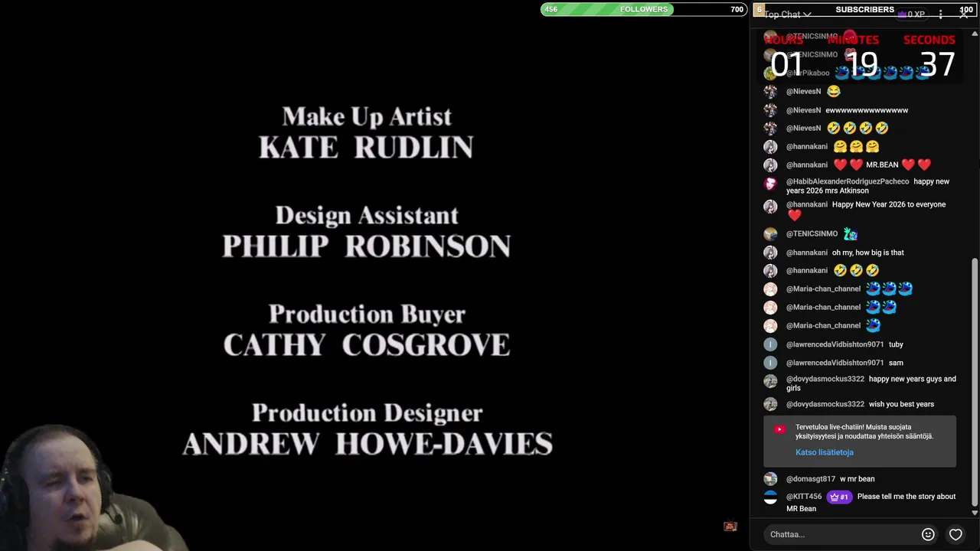This screenshot has width=980, height=551.
Task: Click 'Please tell me the story about MR Bean'
Action: point(871,503)
